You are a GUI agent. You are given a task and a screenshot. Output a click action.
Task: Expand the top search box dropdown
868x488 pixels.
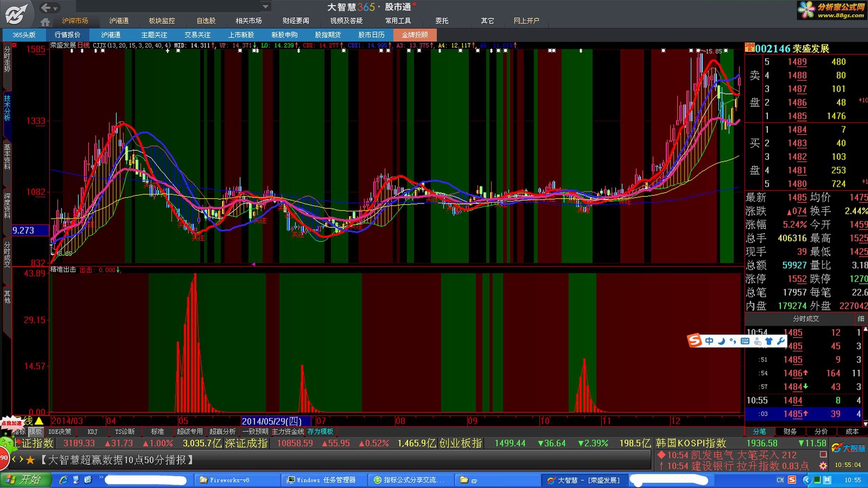(x=266, y=6)
